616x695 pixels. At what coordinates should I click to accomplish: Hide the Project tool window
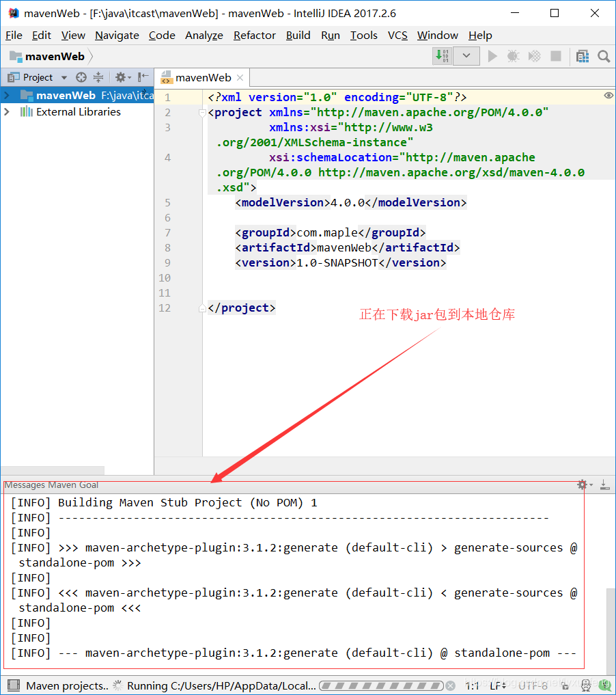point(143,78)
